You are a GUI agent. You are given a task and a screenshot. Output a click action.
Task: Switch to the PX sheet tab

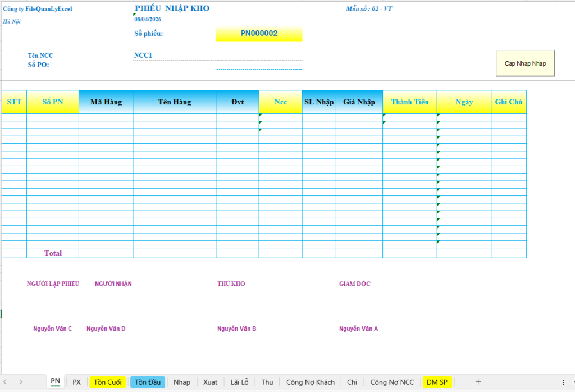77,382
